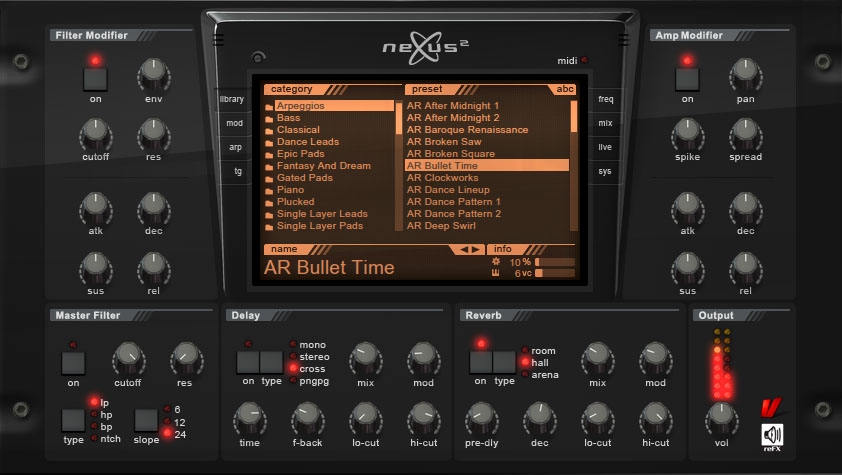Click the Arpeggios folder icon
This screenshot has height=475, width=842.
(269, 106)
